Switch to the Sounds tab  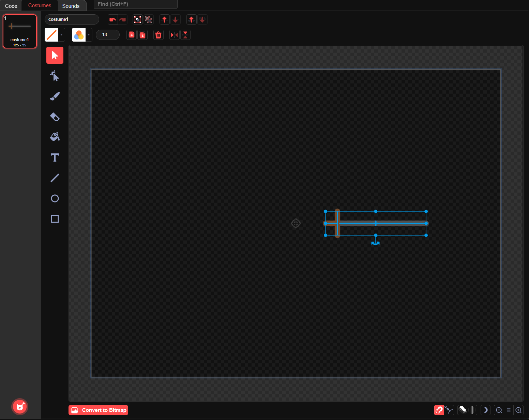click(x=72, y=5)
